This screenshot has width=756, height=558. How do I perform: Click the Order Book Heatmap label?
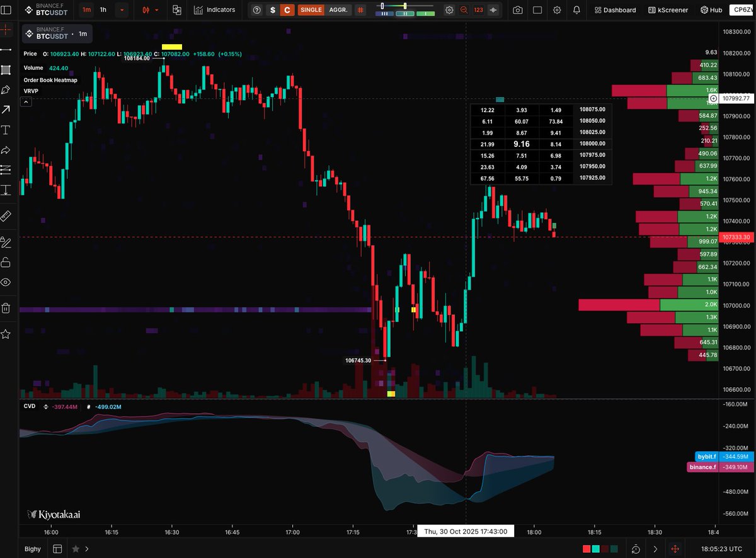tap(50, 79)
